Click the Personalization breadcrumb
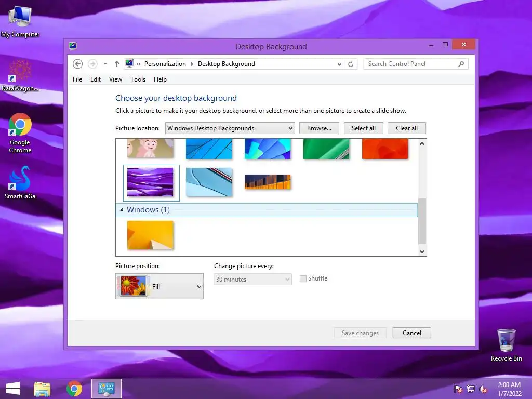Viewport: 532px width, 399px height. (165, 64)
